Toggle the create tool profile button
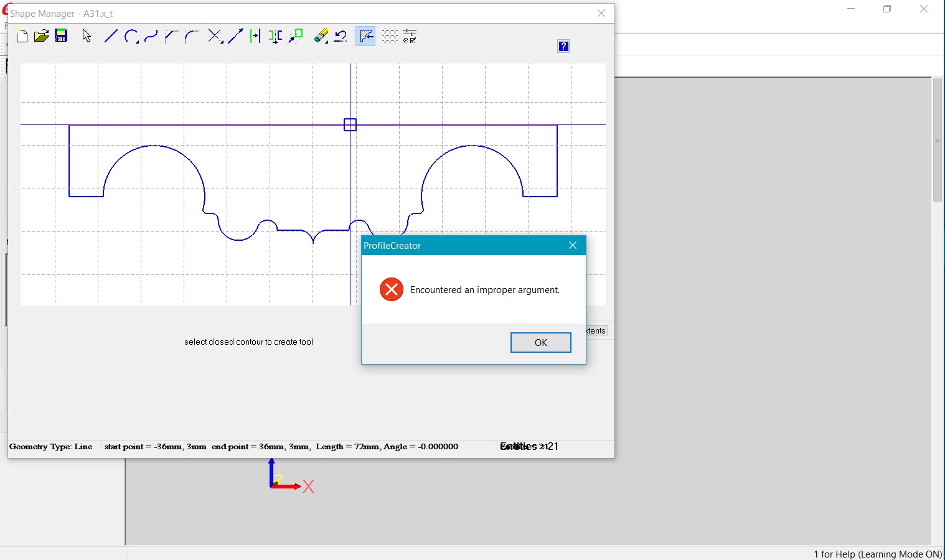Image resolution: width=945 pixels, height=560 pixels. pyautogui.click(x=365, y=37)
